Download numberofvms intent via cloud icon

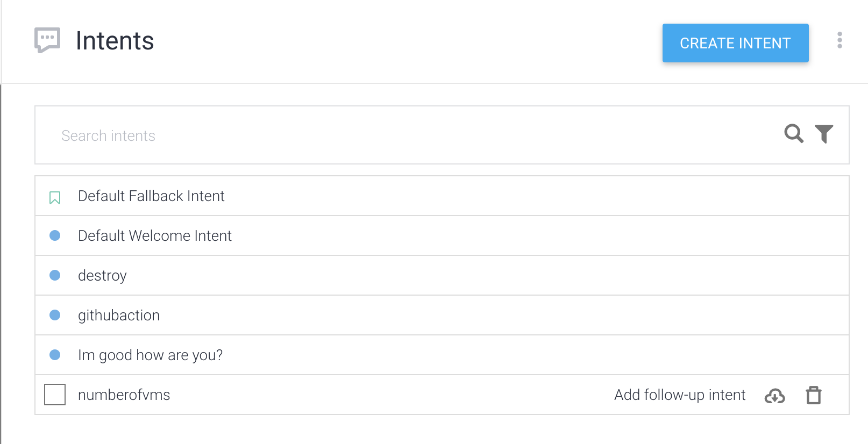(774, 396)
